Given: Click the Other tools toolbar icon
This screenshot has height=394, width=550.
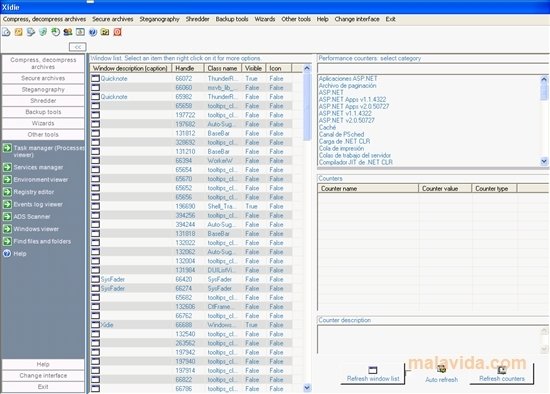Looking at the screenshot, I should [80, 32].
